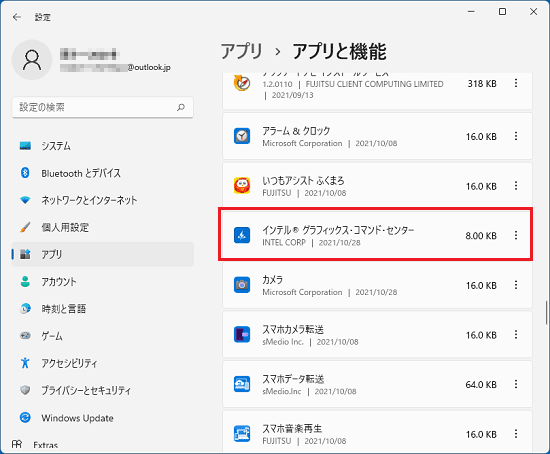Viewport: 550px width, 454px height.
Task: Go back with the arrow icon
Action: [x=16, y=17]
